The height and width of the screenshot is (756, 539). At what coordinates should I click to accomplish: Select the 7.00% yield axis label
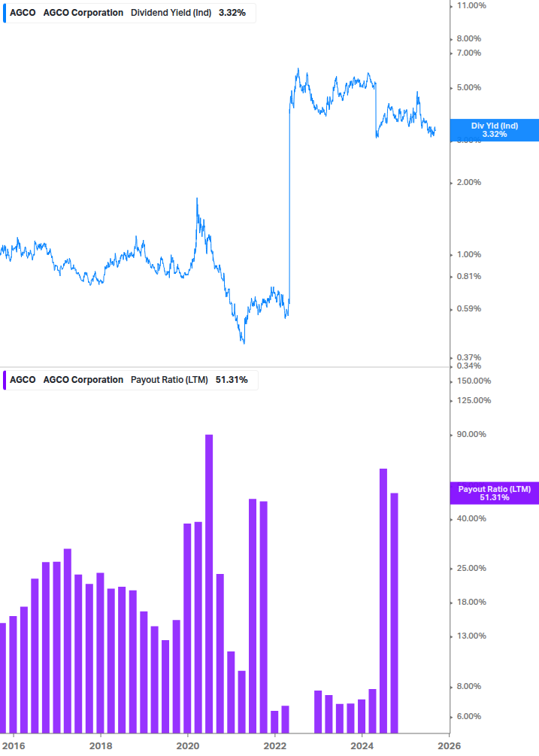[468, 53]
